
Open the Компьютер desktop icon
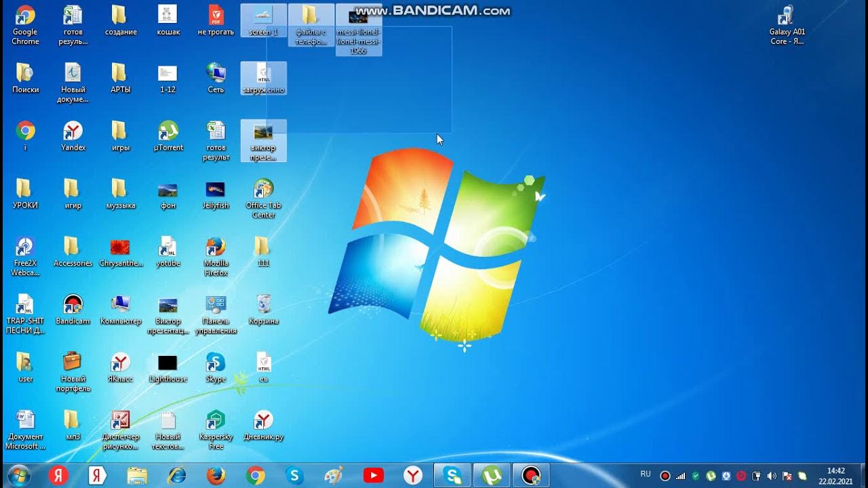pyautogui.click(x=121, y=309)
